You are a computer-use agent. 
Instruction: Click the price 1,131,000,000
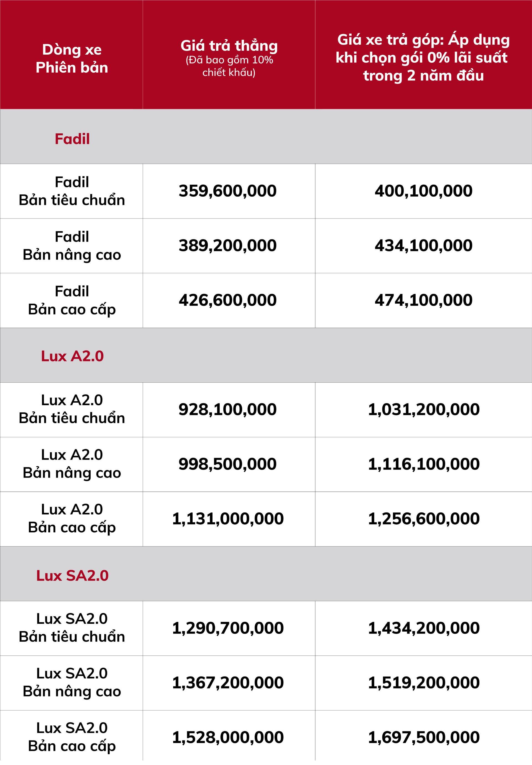coord(228,519)
